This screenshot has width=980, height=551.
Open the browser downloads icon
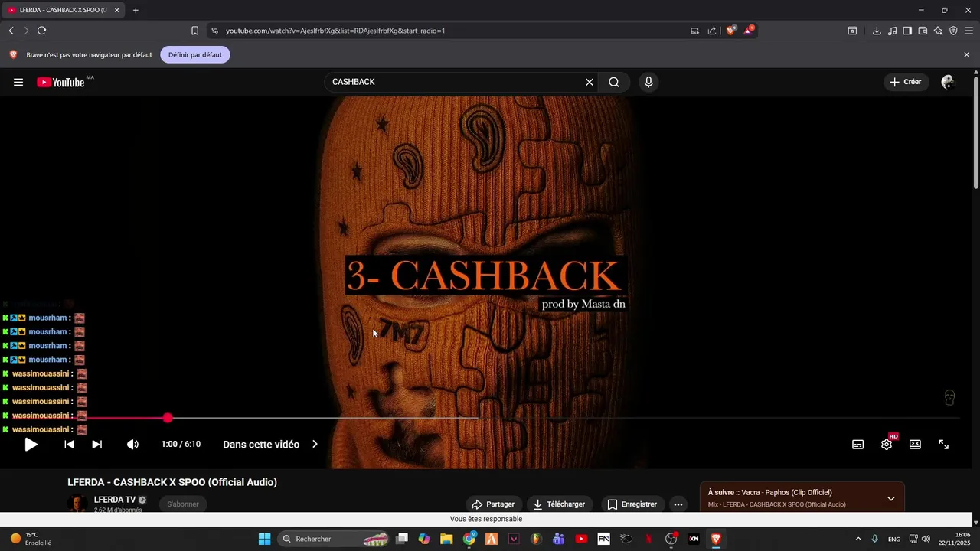tap(877, 31)
